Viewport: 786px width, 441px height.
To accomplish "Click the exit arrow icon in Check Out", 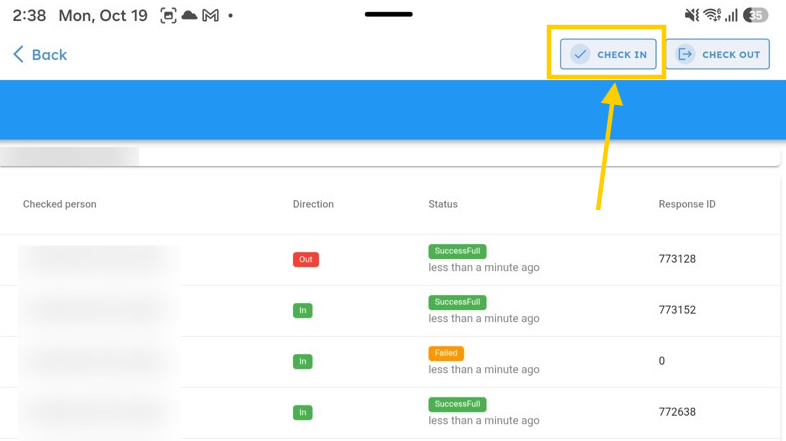I will coord(685,54).
